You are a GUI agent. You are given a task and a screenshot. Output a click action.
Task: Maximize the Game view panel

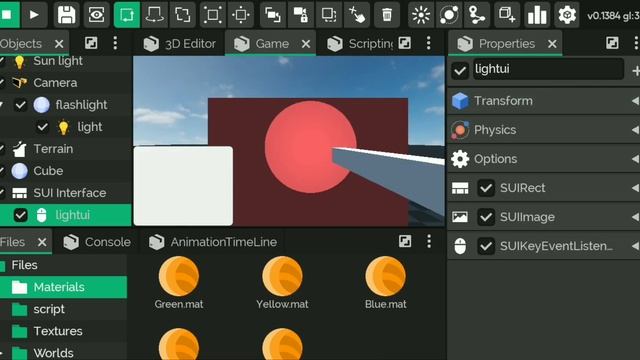(404, 43)
